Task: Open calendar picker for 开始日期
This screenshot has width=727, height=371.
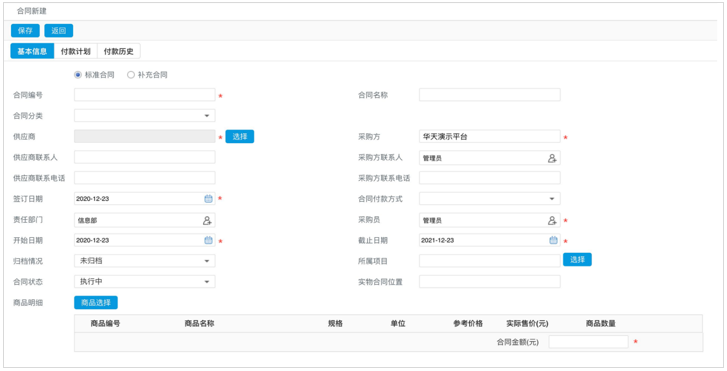Action: coord(208,240)
